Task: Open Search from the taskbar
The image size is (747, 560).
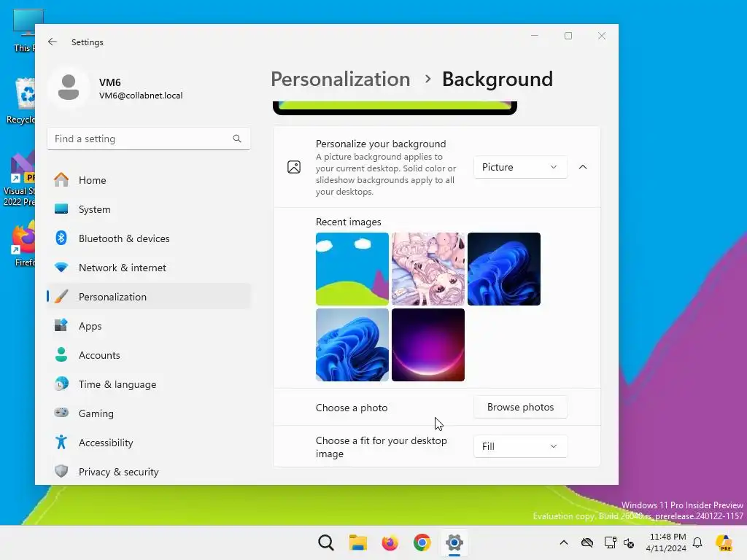Action: tap(326, 542)
